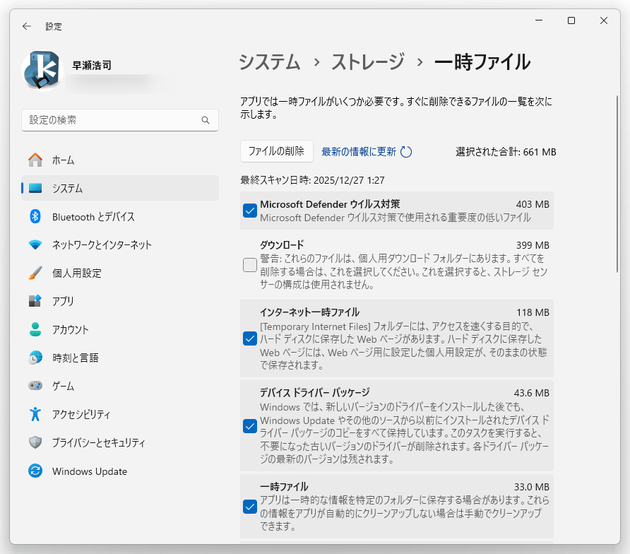The image size is (630, 554).
Task: Click inside 設定の検索 field
Action: tap(120, 120)
